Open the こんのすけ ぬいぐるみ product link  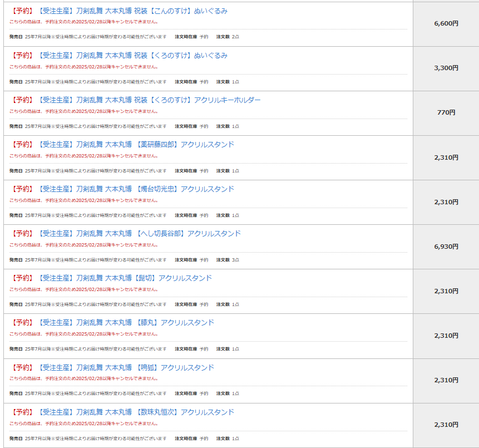[x=133, y=11]
